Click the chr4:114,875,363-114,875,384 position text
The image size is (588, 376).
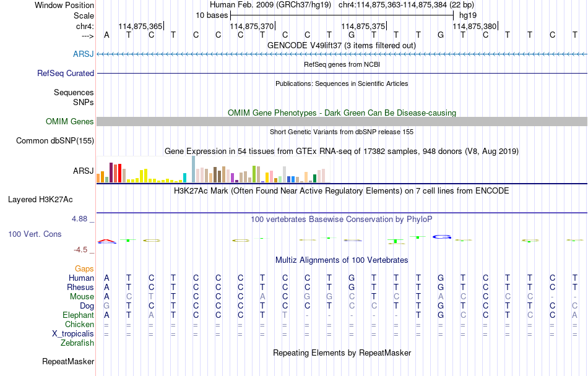[406, 5]
